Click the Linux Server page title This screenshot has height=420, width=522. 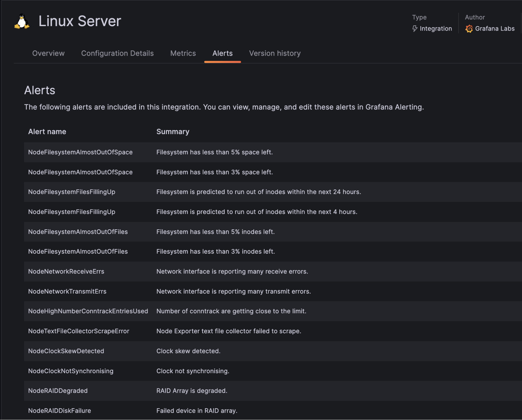80,21
